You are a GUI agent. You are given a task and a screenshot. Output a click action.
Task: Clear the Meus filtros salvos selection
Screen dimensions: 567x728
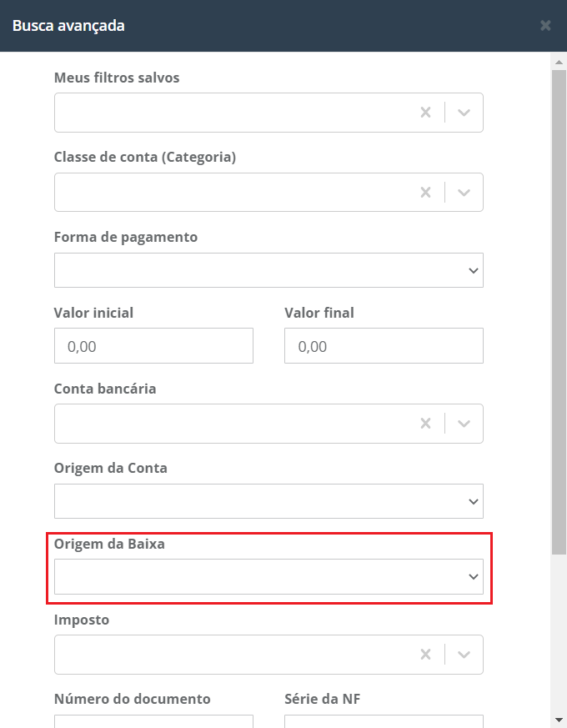pyautogui.click(x=425, y=113)
